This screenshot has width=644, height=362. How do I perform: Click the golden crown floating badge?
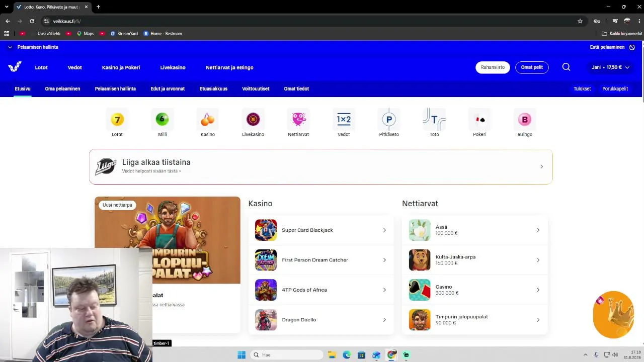(x=613, y=315)
